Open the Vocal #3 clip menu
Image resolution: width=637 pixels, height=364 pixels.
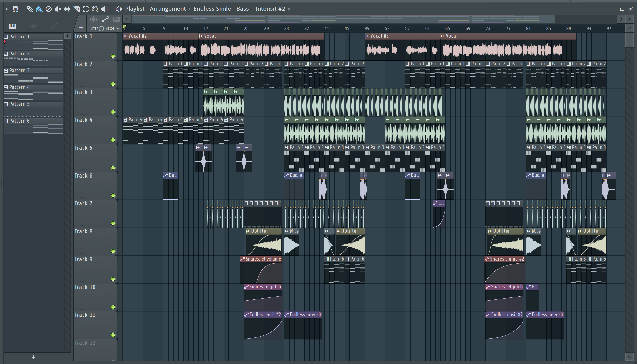click(367, 36)
